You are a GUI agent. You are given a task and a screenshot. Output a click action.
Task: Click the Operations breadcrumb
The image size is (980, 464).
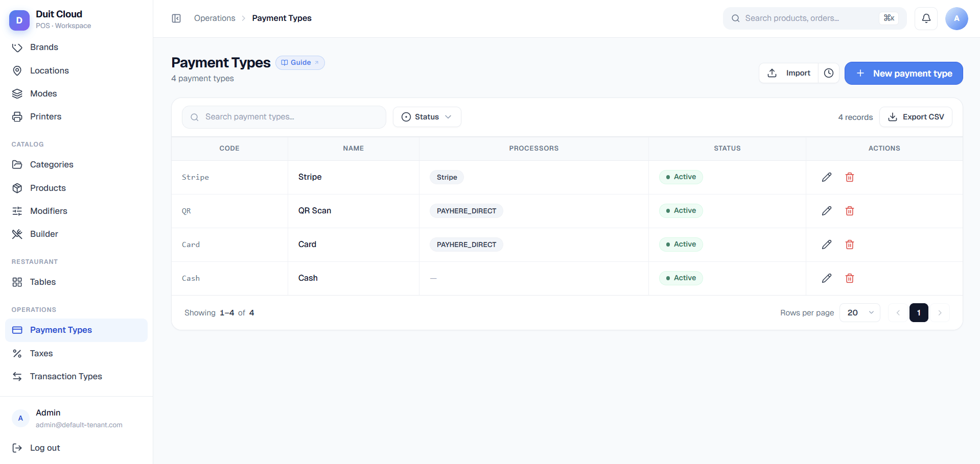coord(215,18)
